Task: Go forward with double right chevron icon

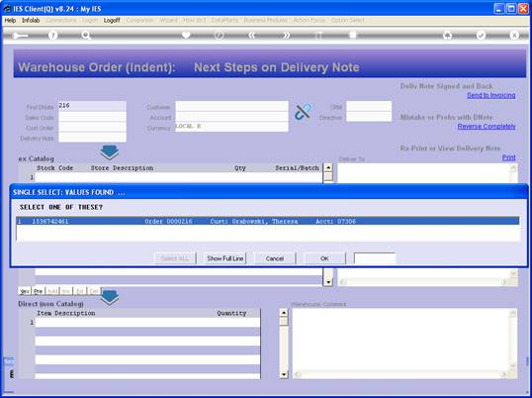Action: pyautogui.click(x=287, y=35)
